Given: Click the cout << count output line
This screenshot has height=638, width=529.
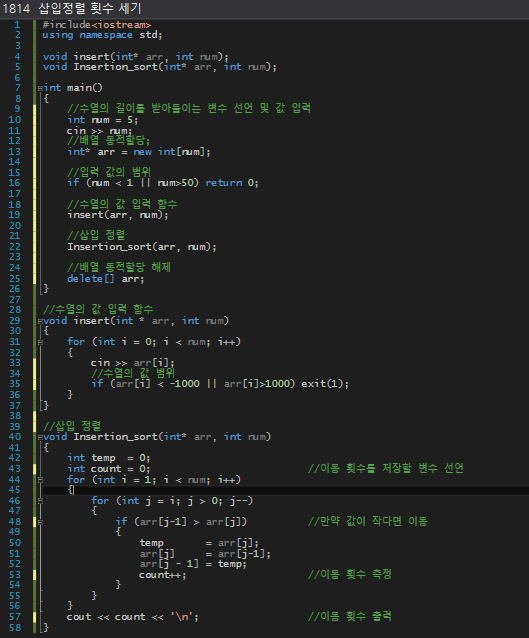Looking at the screenshot, I should tap(133, 617).
